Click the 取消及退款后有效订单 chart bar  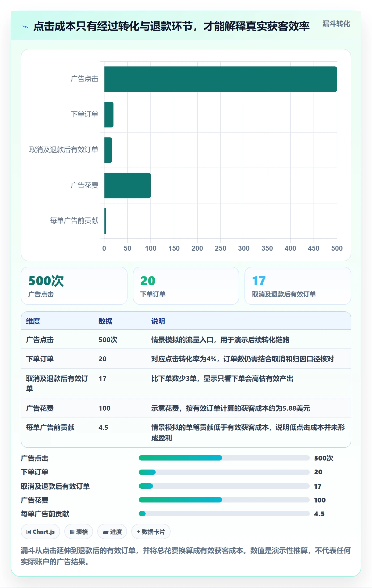point(108,150)
